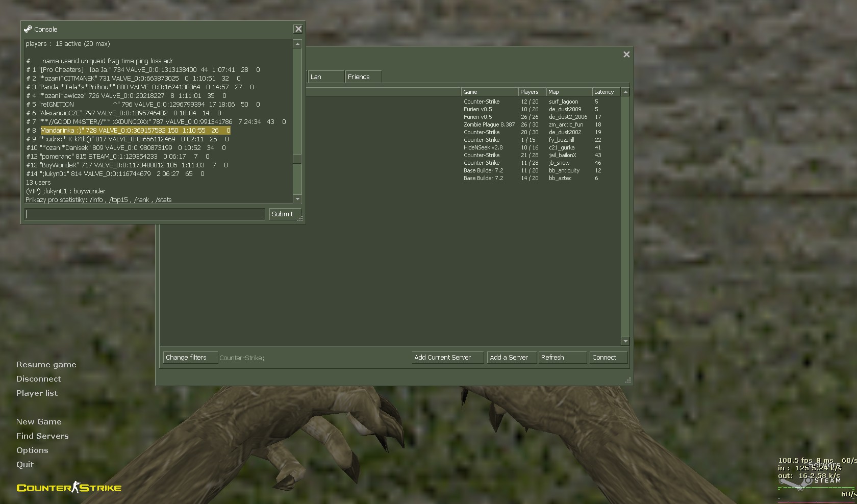Image resolution: width=857 pixels, height=504 pixels.
Task: Connect to the selected server
Action: pos(608,358)
